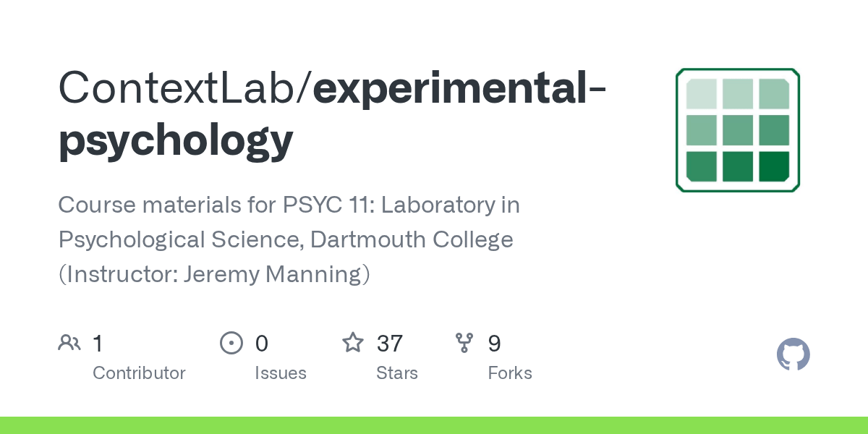Click the fork count number 9
The width and height of the screenshot is (868, 434).
495,343
